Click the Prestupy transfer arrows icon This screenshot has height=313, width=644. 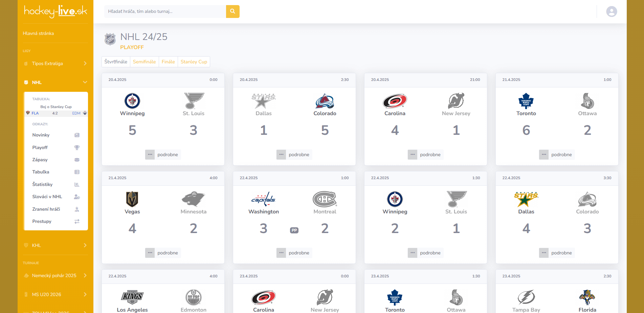point(77,222)
